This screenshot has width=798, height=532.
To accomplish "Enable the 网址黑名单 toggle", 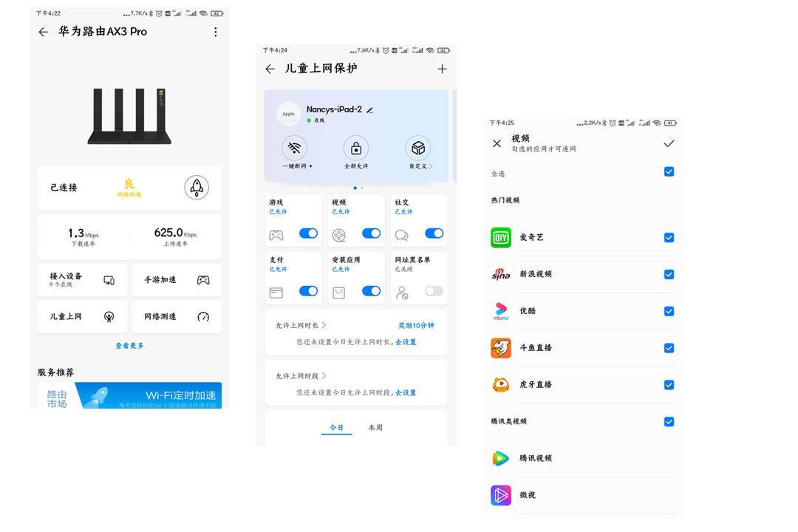I will (x=434, y=291).
